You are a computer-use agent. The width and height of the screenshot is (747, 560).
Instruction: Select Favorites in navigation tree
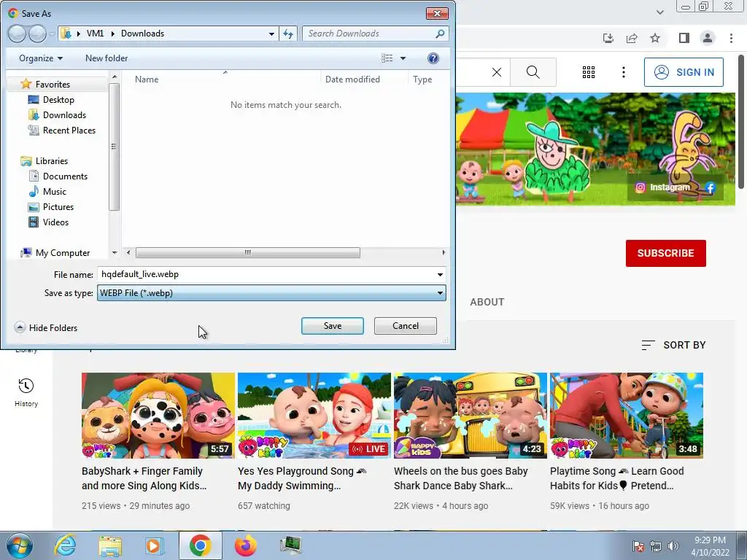[53, 85]
